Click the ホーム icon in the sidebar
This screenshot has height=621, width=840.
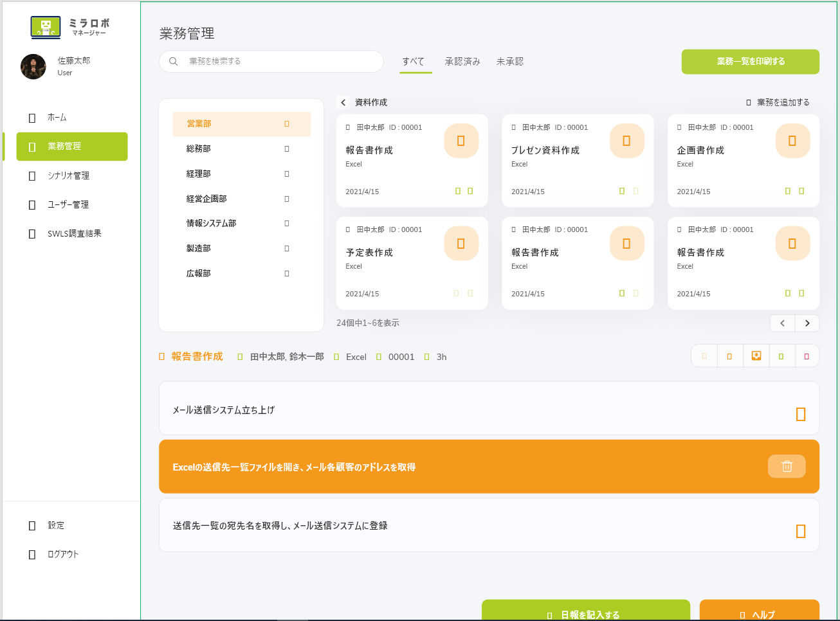[31, 118]
